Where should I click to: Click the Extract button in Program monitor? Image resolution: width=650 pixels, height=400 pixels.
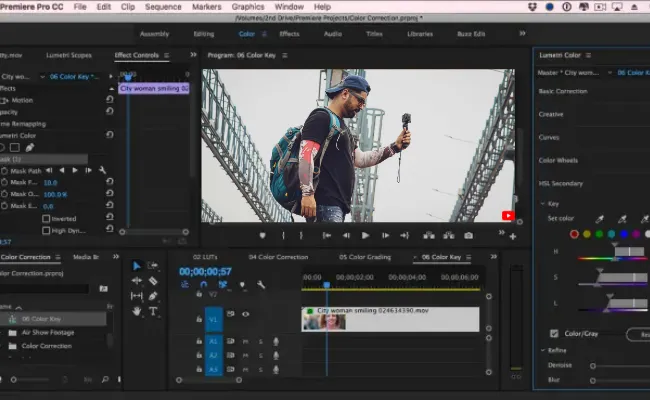(449, 235)
